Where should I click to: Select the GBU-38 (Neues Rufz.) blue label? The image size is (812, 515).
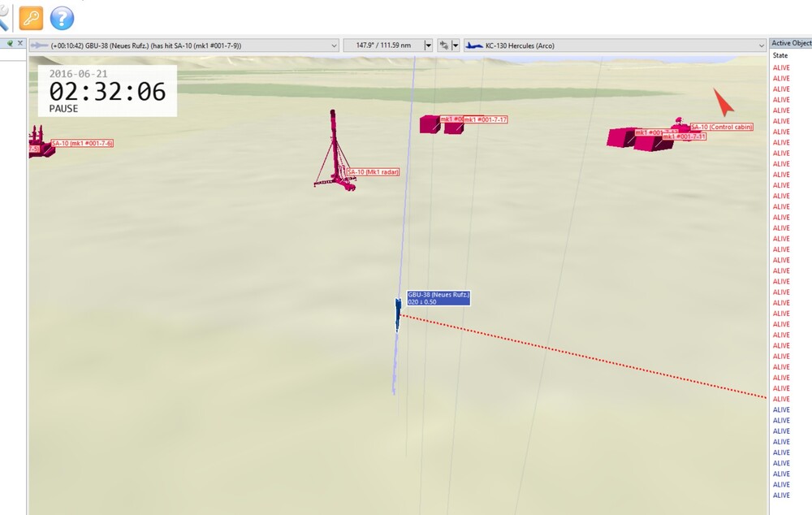click(438, 298)
